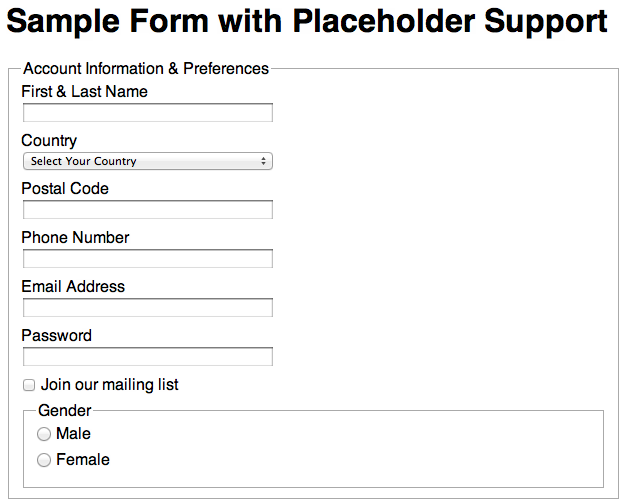The image size is (626, 502).
Task: Click the "Gender" fieldset legend
Action: click(65, 411)
